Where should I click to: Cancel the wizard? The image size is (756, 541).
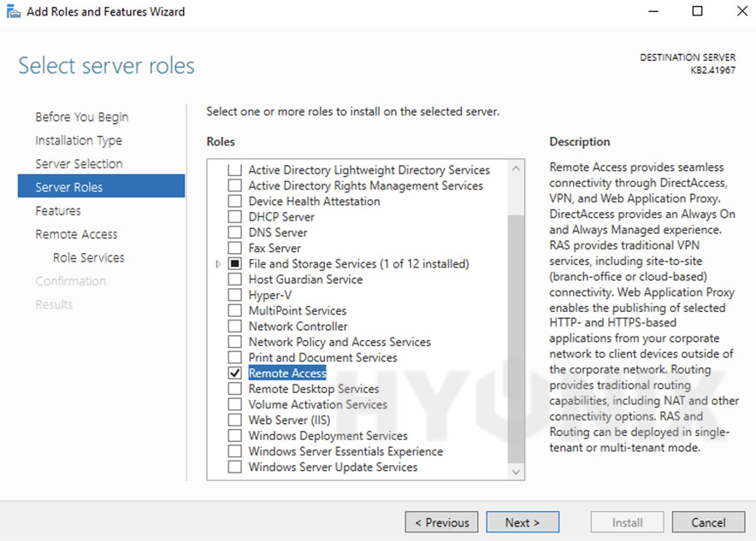point(708,521)
